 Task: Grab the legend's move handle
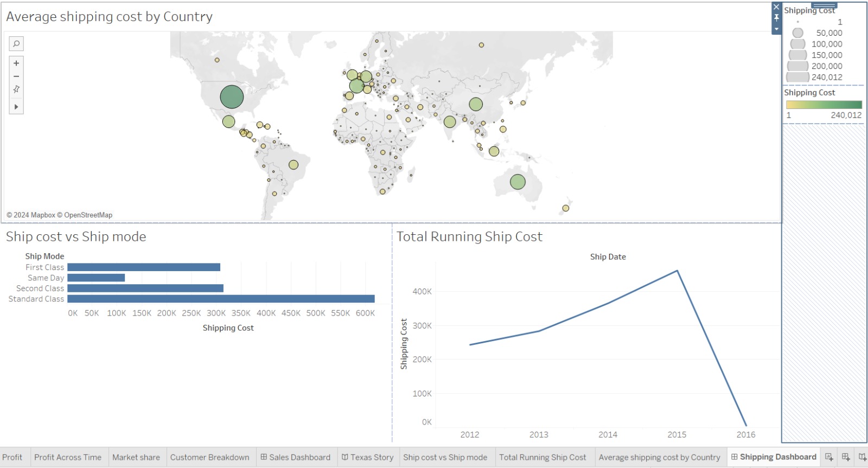tap(824, 5)
